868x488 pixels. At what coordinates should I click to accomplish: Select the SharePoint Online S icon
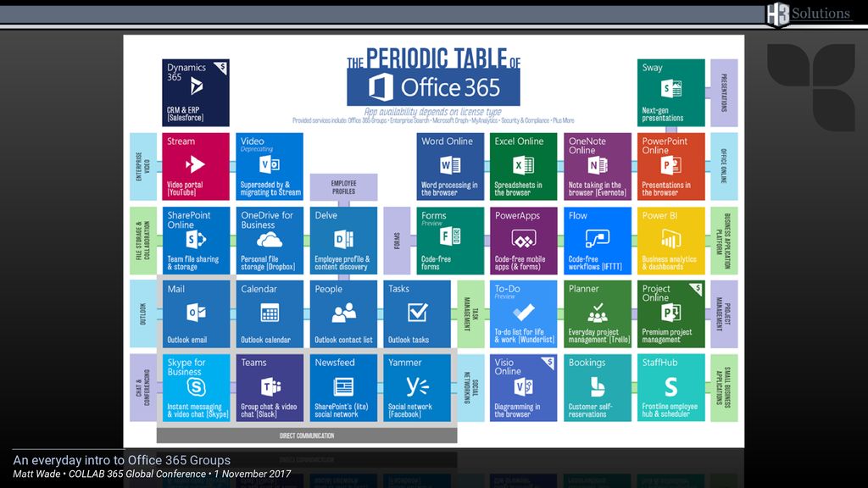coord(196,240)
